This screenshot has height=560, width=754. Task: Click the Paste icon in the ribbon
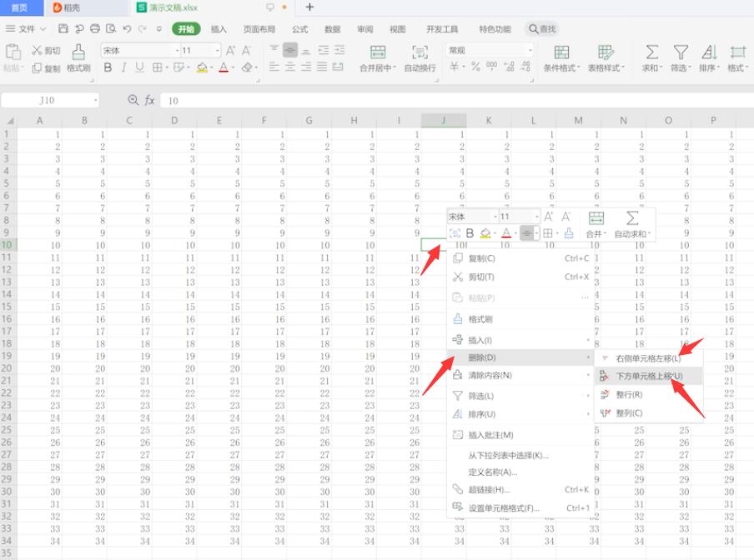point(13,52)
